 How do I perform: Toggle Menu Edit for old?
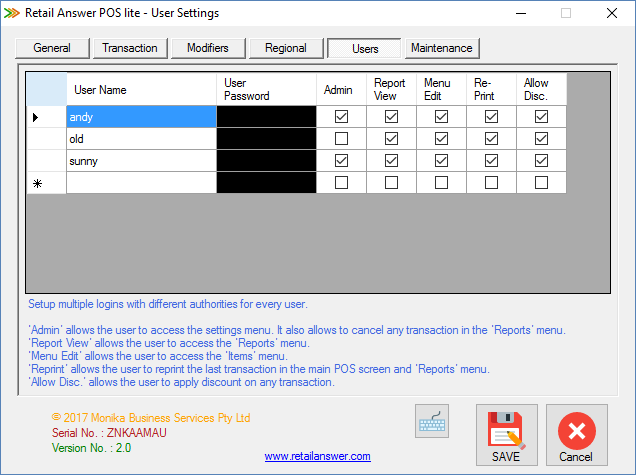(441, 139)
